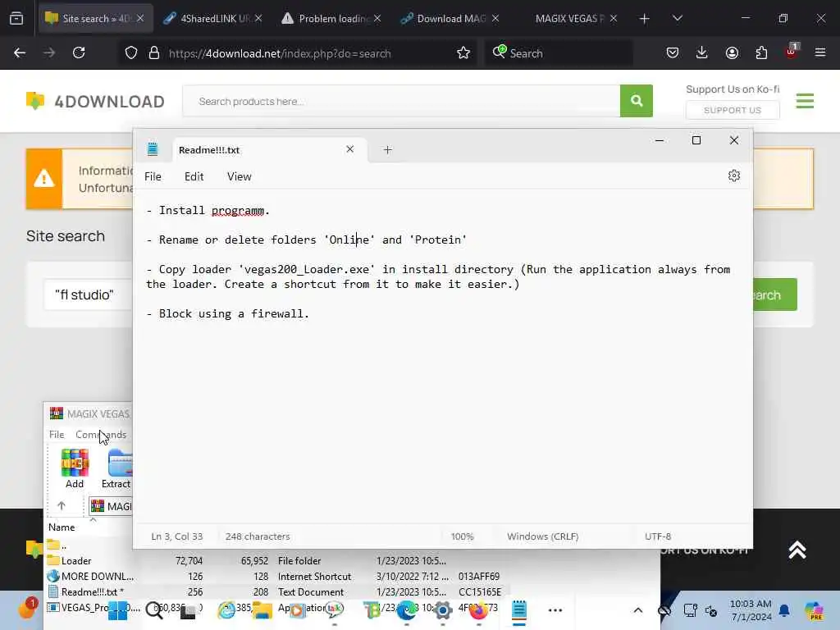The width and height of the screenshot is (840, 630).
Task: Click the SUPPORT US button
Action: point(733,110)
